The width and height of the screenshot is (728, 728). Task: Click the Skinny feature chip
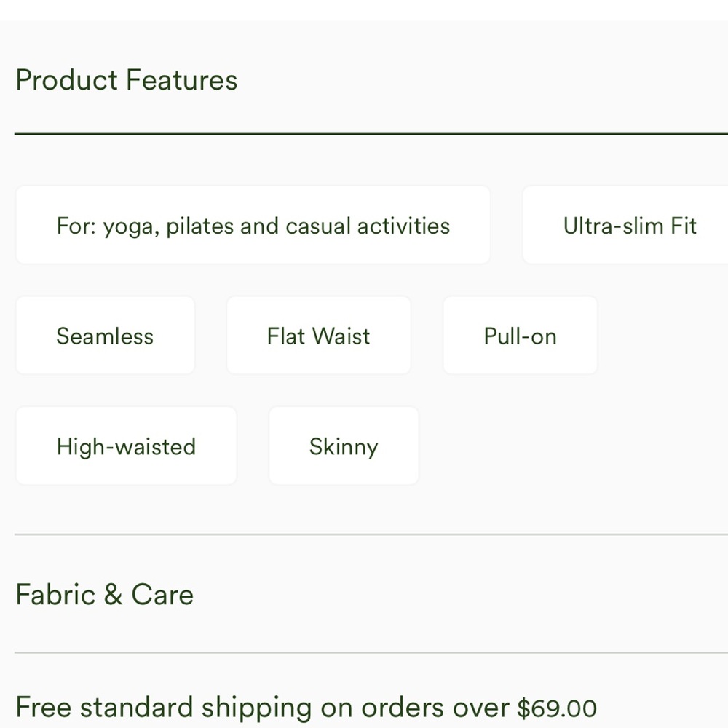pos(344,446)
